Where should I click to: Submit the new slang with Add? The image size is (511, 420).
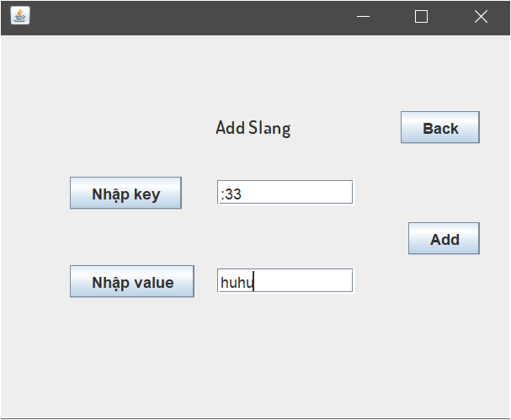444,238
